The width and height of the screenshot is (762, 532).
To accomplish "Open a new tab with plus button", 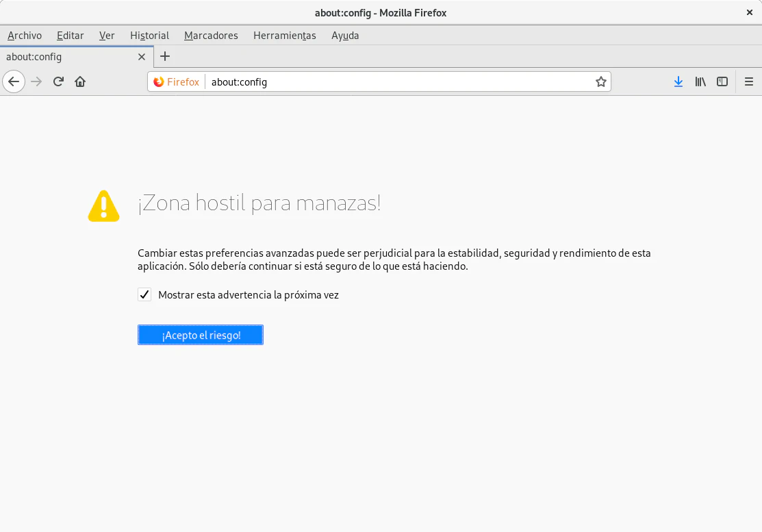I will [164, 57].
